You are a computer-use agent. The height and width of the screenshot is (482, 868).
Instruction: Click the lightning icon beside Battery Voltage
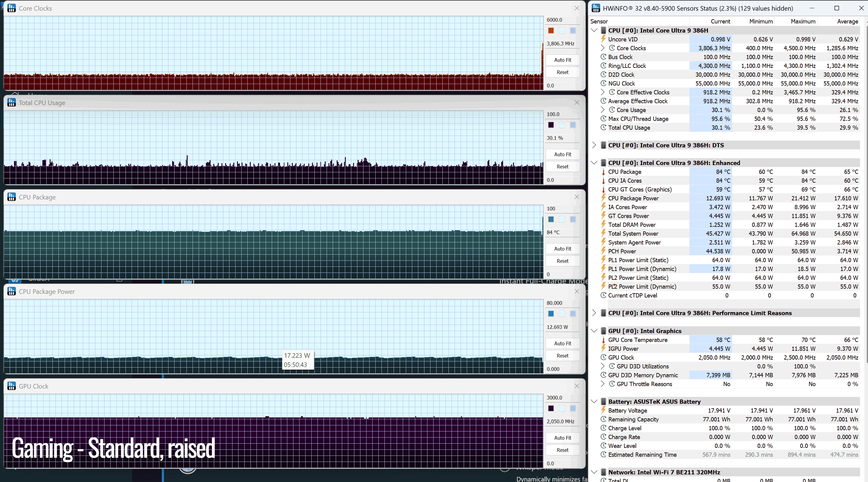tap(604, 410)
